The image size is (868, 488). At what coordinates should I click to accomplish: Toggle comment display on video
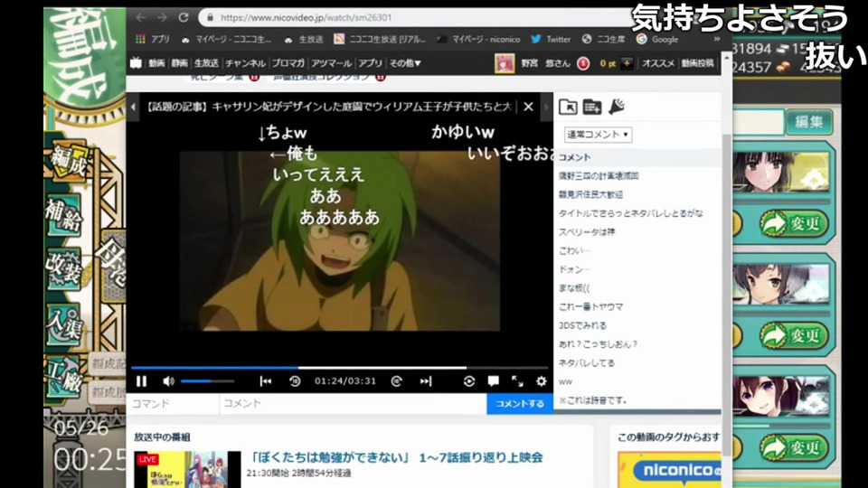(x=494, y=381)
